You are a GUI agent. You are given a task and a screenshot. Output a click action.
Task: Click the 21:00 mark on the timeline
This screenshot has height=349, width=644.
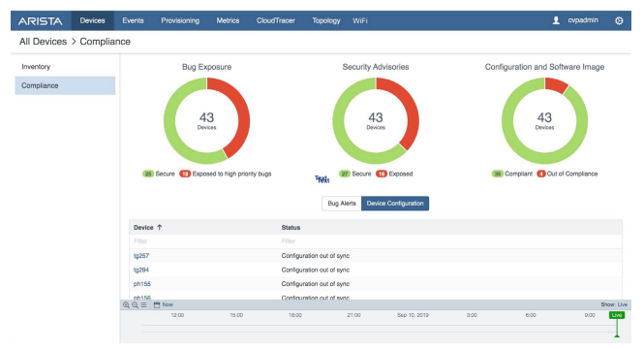coord(353,315)
